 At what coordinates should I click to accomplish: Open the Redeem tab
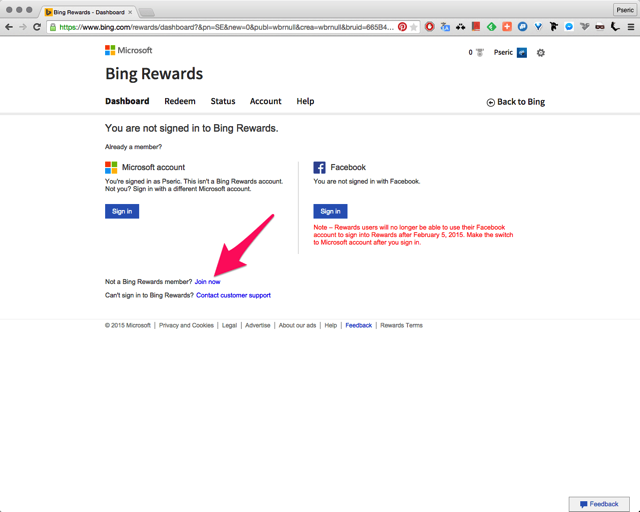(180, 101)
